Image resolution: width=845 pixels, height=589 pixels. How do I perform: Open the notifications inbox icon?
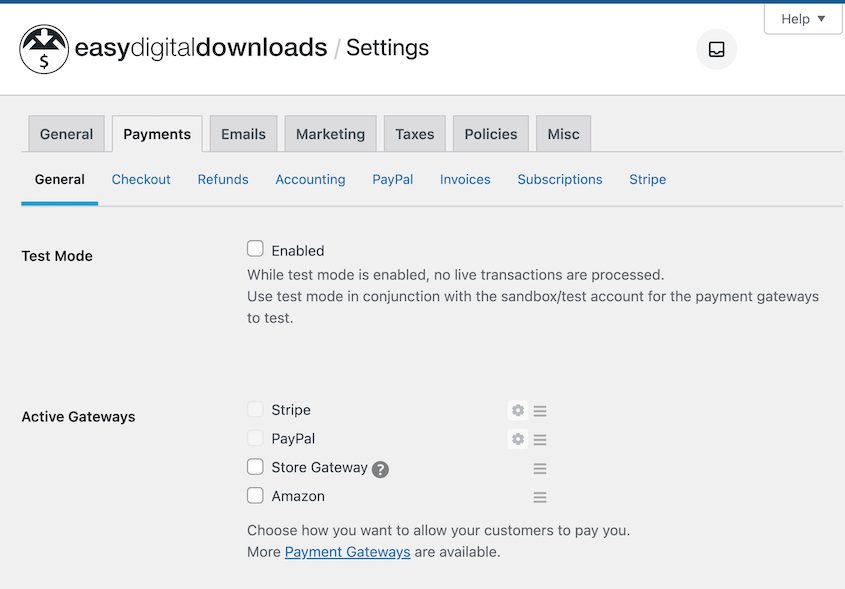[716, 50]
